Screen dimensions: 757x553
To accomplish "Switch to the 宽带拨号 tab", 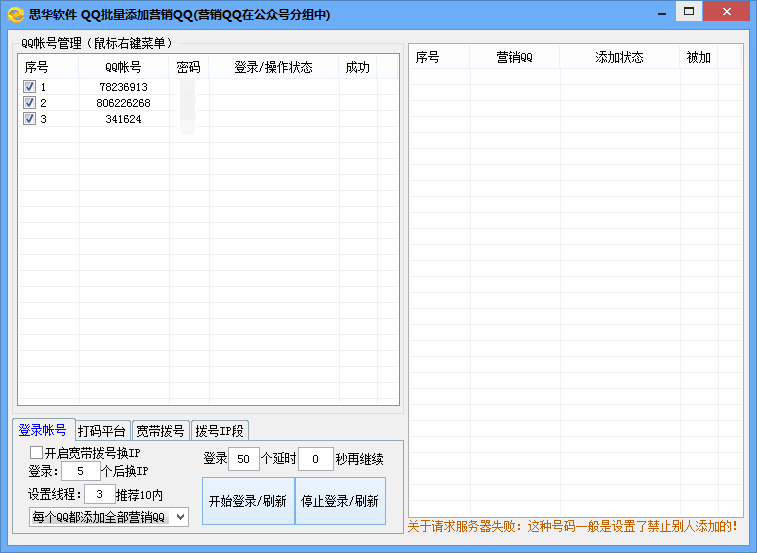I will coord(160,431).
